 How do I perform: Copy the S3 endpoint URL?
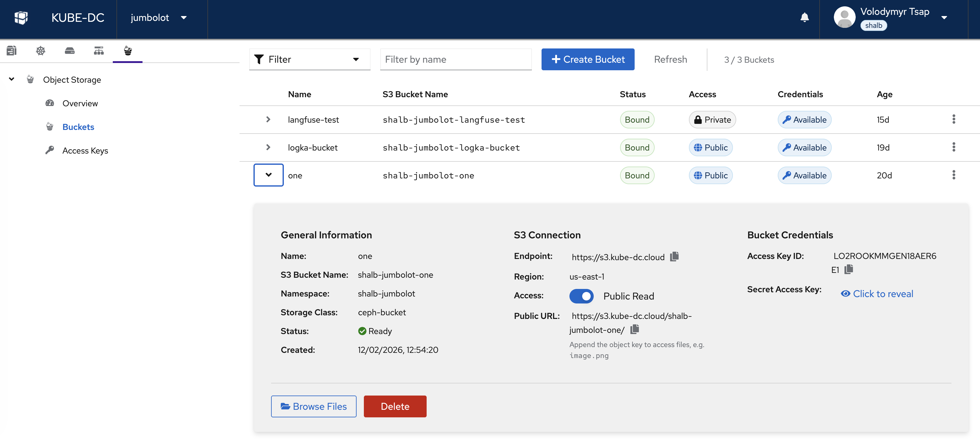tap(674, 257)
